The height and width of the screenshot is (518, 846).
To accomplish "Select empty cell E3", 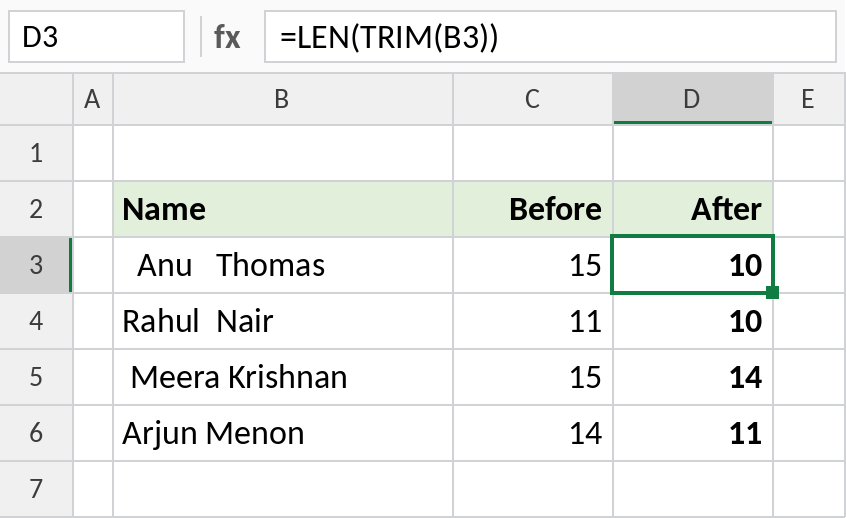I will pyautogui.click(x=809, y=265).
